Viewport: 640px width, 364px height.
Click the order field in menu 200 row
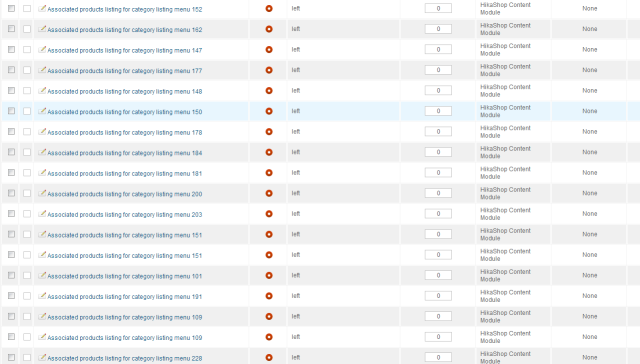pos(438,193)
